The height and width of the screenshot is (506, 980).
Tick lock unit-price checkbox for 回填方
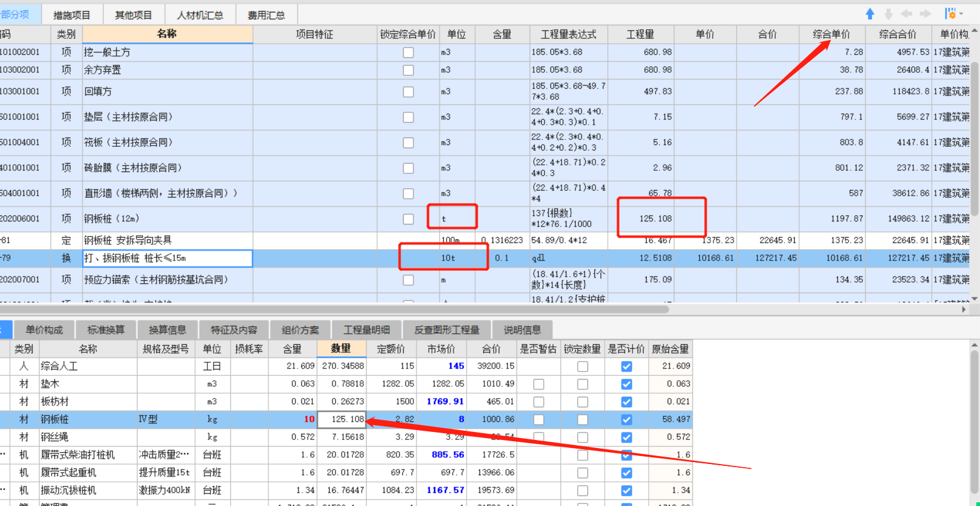point(409,92)
